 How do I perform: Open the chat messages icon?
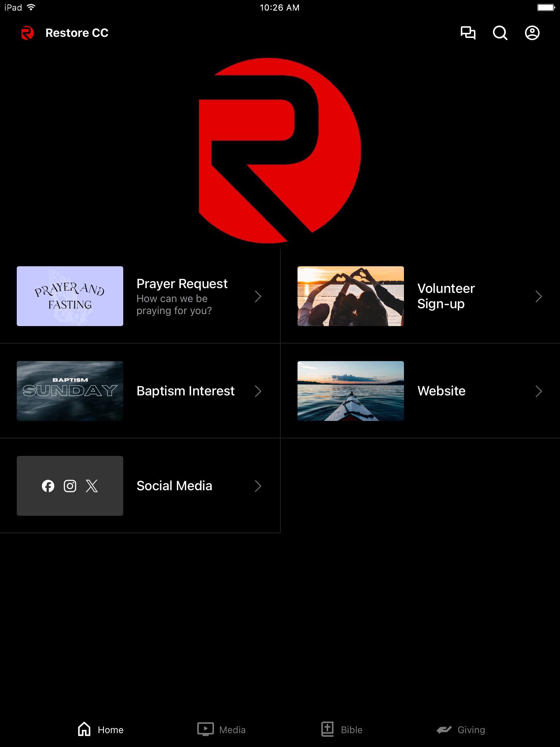pos(468,33)
